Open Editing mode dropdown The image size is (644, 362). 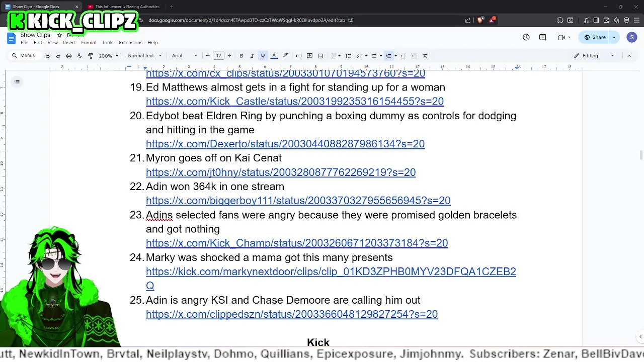pyautogui.click(x=594, y=56)
